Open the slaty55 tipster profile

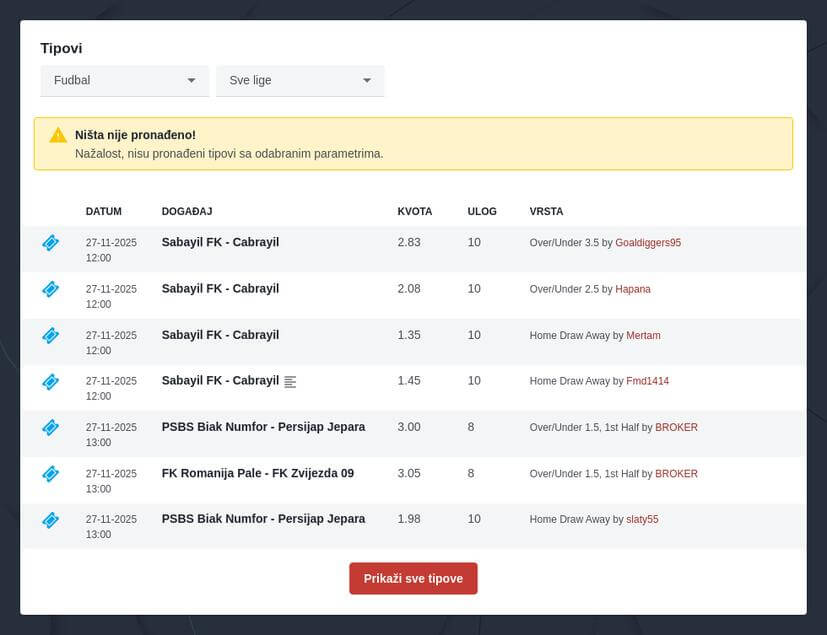[642, 519]
